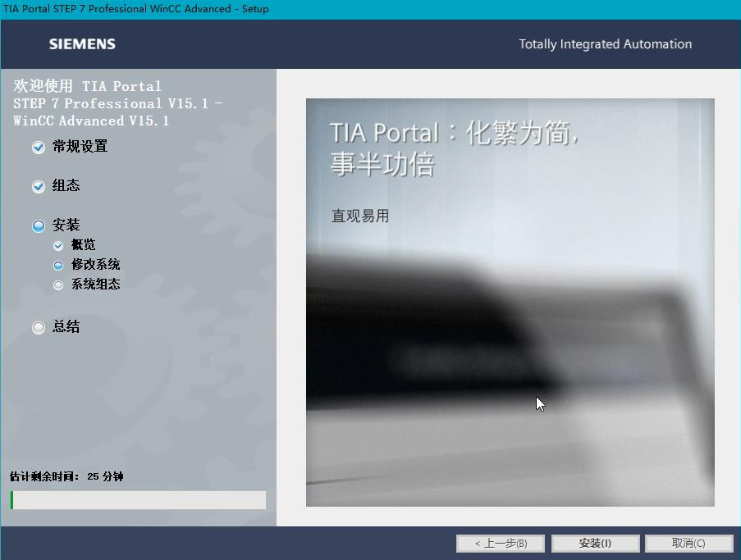Click the 上一步(B) back button

[x=501, y=544]
